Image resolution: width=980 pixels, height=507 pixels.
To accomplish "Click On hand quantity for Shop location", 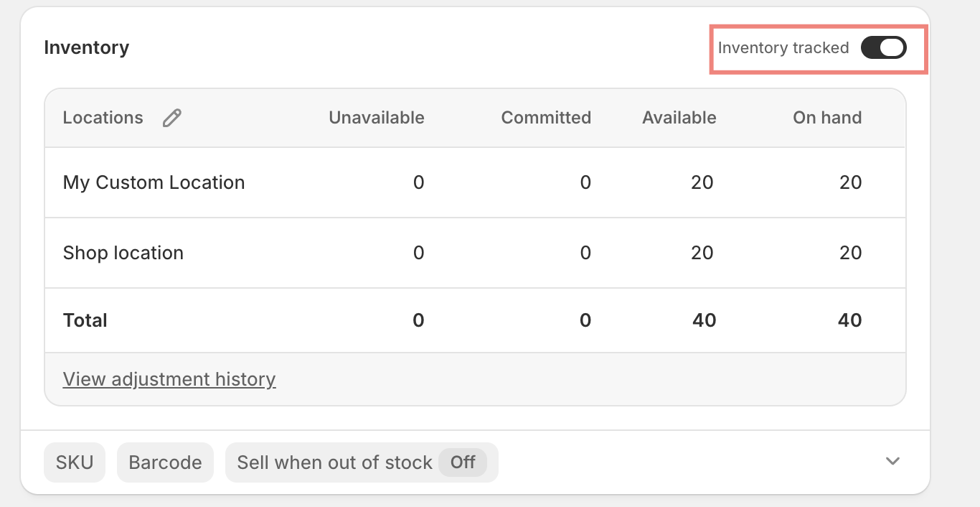I will pyautogui.click(x=851, y=253).
